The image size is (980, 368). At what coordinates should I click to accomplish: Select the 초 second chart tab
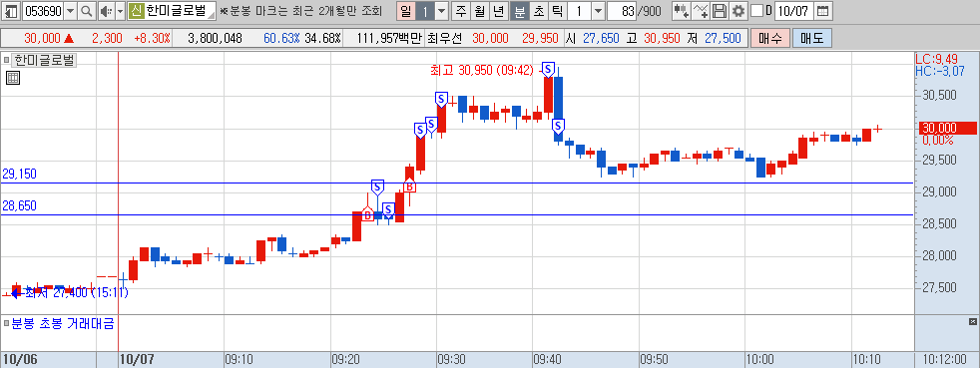pos(538,11)
